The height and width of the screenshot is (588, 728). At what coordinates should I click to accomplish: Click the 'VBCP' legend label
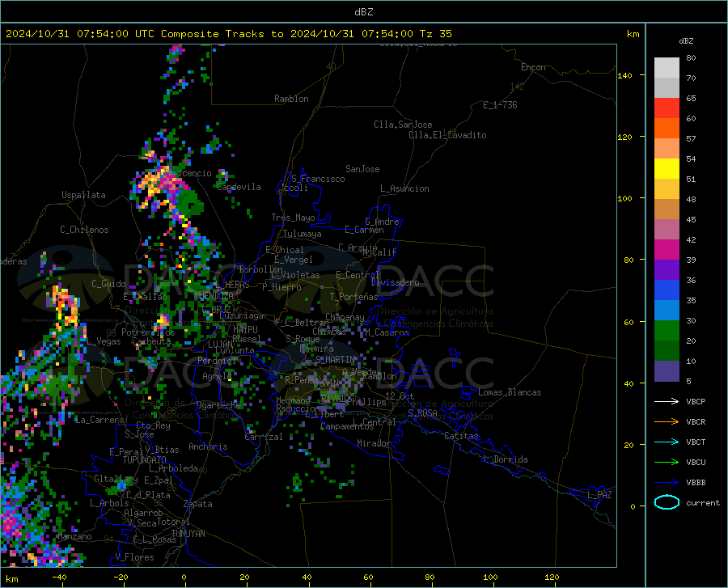[696, 401]
